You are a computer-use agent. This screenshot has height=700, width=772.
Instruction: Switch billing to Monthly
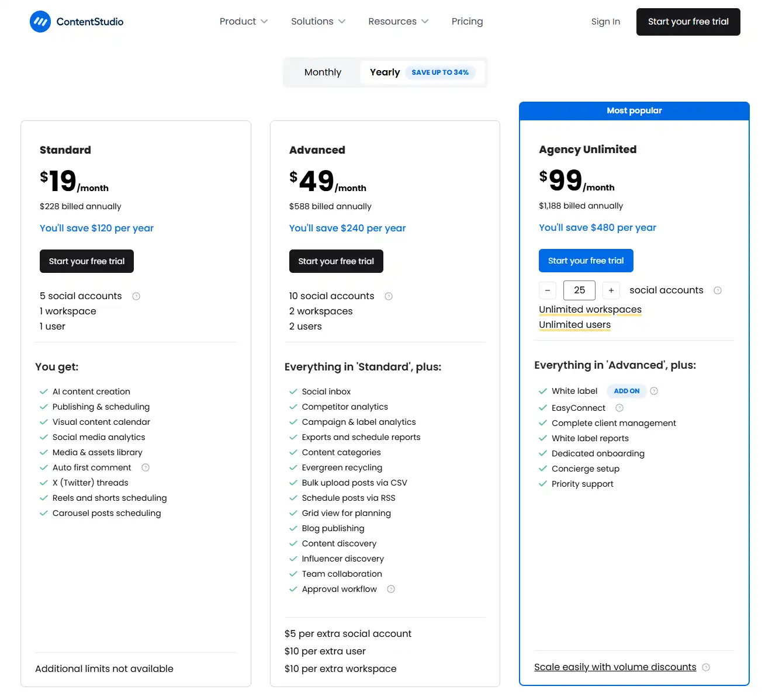[323, 72]
